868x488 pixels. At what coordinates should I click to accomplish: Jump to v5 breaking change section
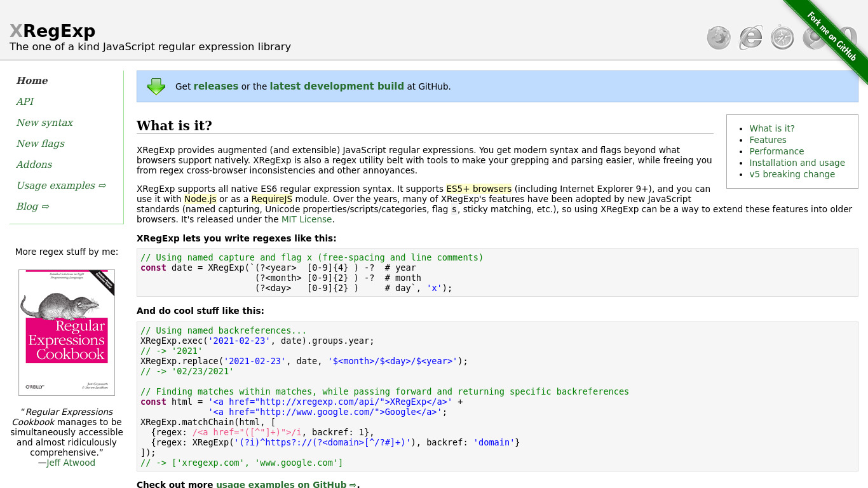click(792, 174)
